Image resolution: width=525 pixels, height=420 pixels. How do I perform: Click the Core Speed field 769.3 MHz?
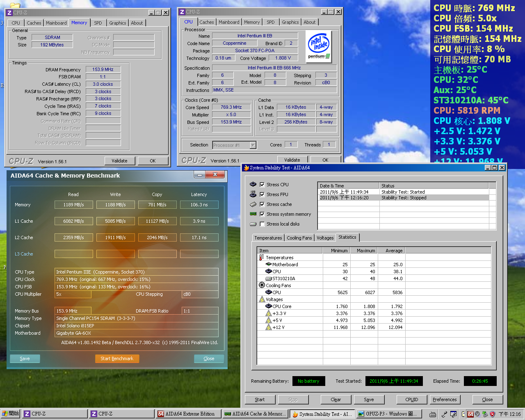tap(231, 107)
